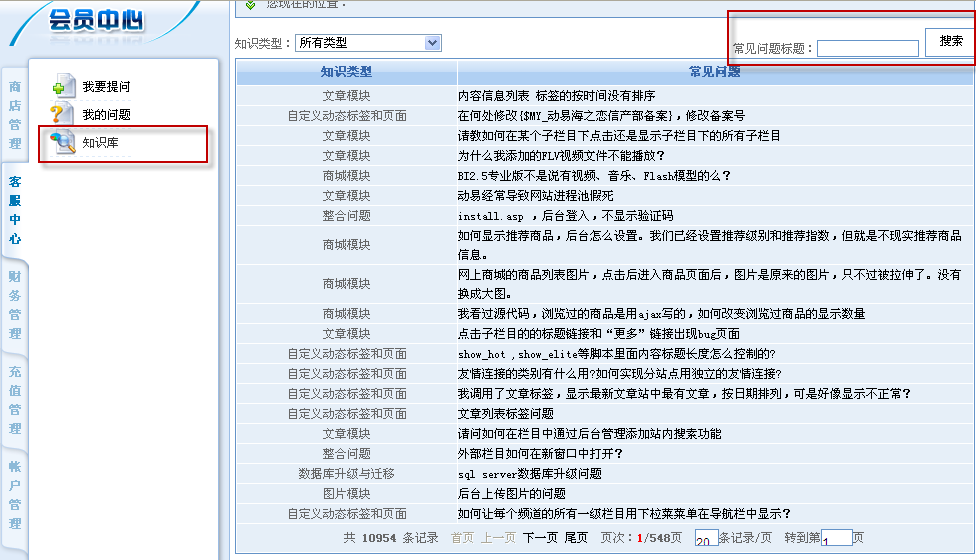Click the 我的问题 question mark icon

pyautogui.click(x=62, y=114)
